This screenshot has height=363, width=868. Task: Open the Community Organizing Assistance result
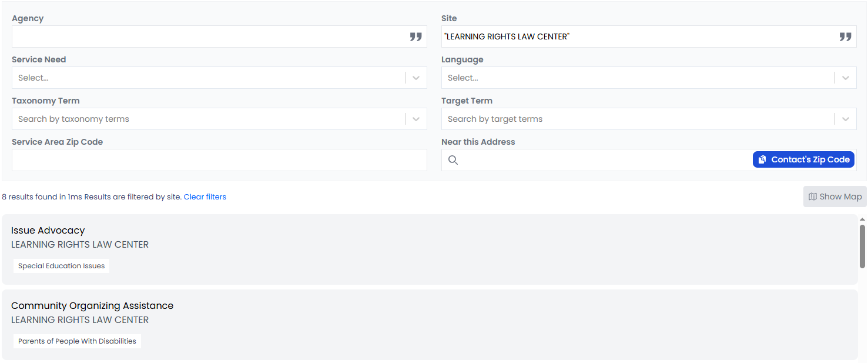pos(92,306)
